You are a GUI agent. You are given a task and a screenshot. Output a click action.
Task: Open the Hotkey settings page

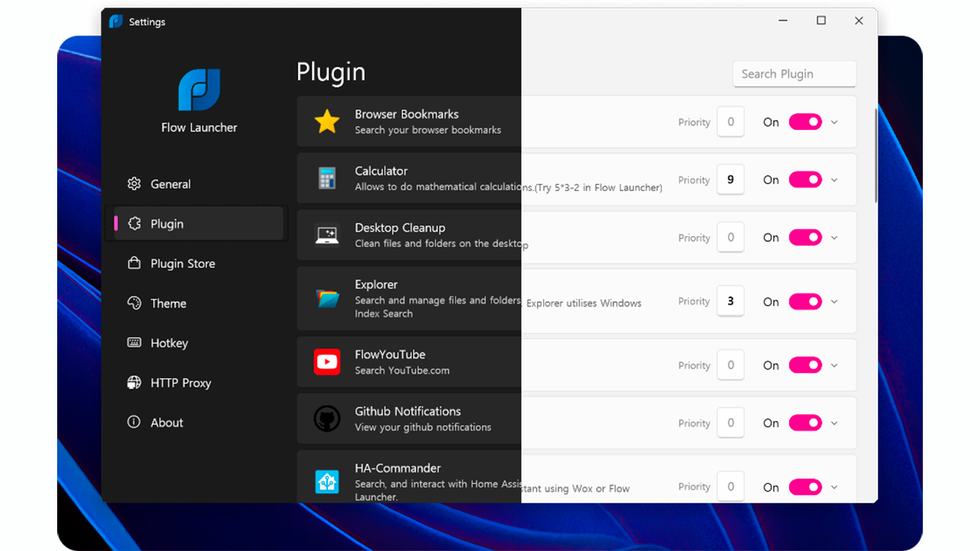click(198, 343)
